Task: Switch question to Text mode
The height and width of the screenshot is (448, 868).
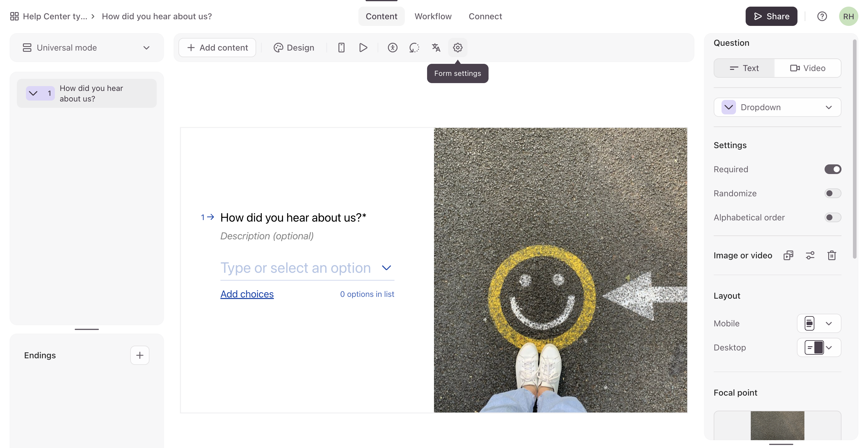Action: click(744, 68)
